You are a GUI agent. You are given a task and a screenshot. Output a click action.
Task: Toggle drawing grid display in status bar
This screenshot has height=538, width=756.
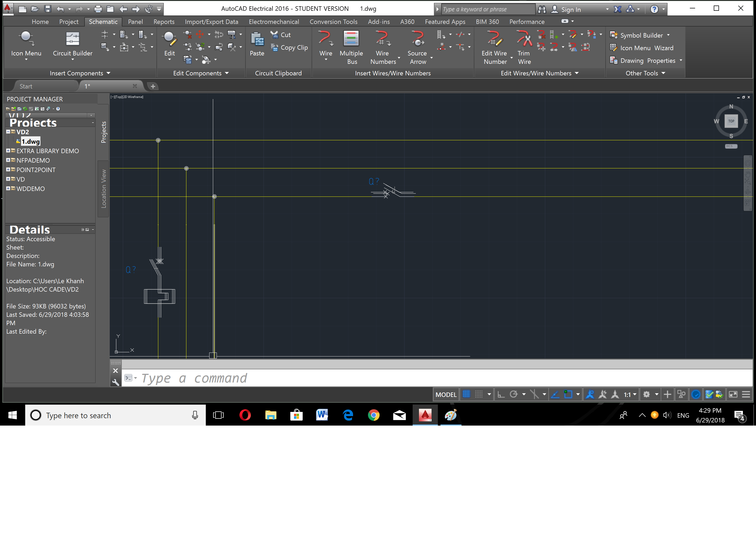click(466, 394)
